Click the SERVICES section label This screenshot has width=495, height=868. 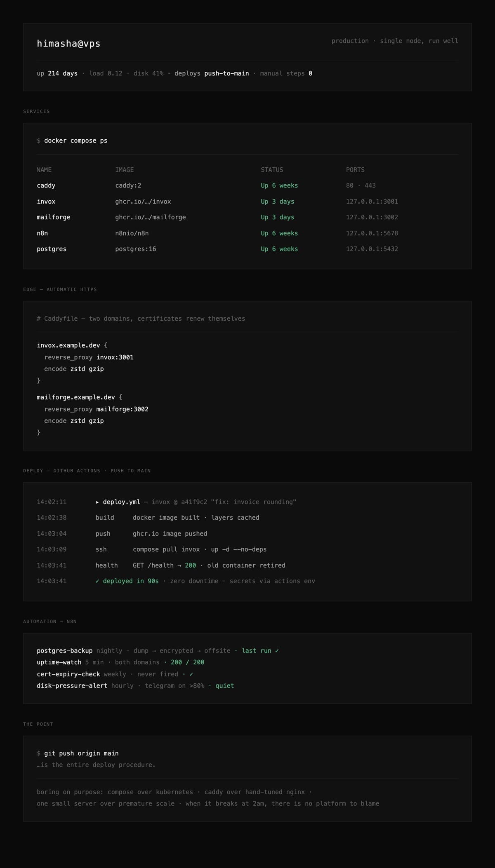tap(36, 111)
